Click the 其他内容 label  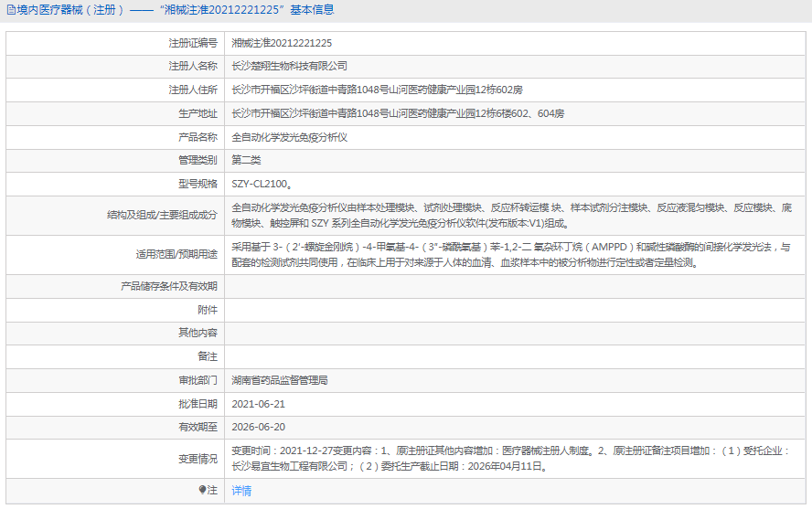tap(198, 333)
